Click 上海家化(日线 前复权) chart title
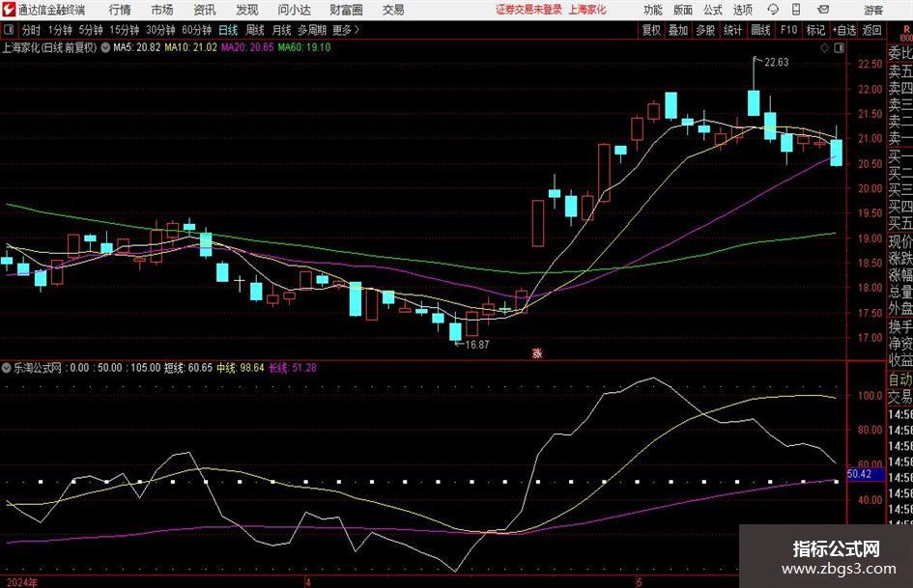Screen dimensions: 913x588 coord(49,47)
